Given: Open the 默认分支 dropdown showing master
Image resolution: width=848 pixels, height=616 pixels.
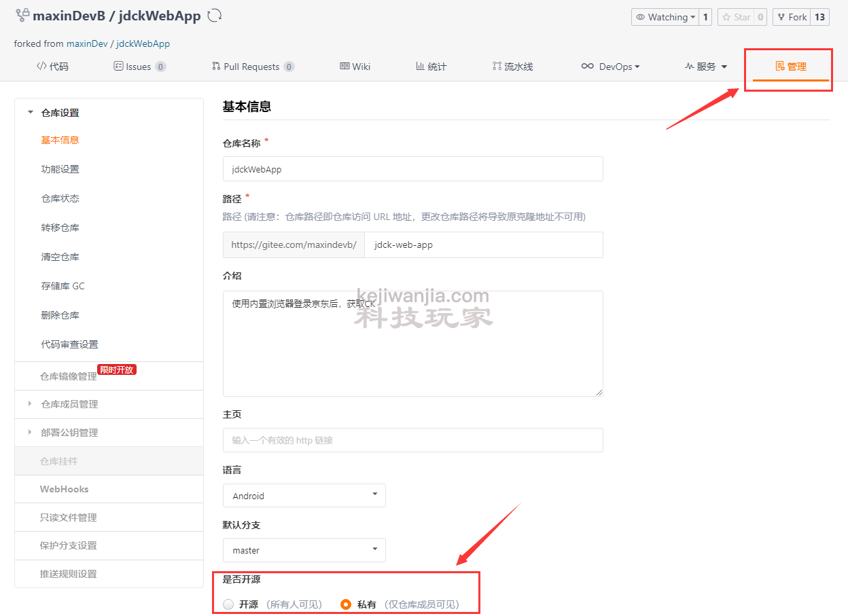Looking at the screenshot, I should pos(304,550).
